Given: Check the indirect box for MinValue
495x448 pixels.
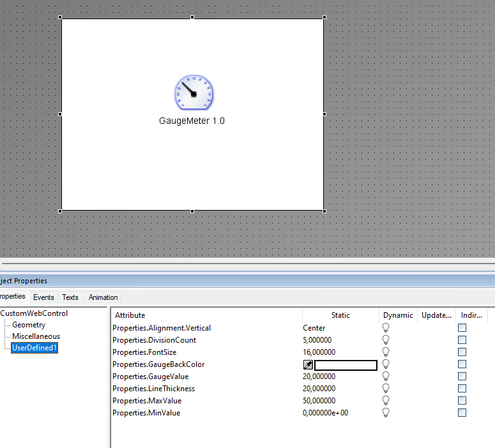Looking at the screenshot, I should tap(462, 412).
